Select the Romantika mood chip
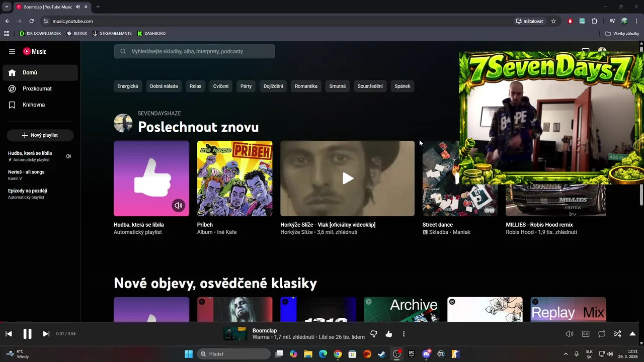 tap(306, 86)
